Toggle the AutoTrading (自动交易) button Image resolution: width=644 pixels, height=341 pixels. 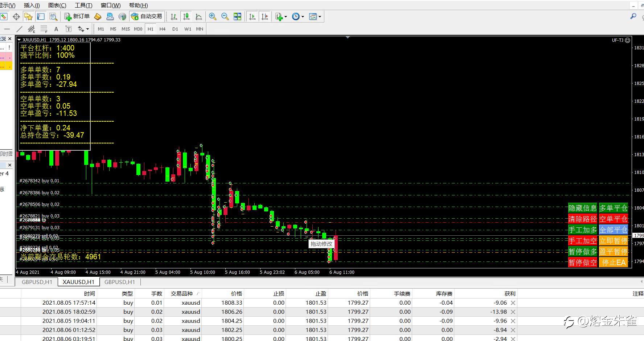click(x=147, y=17)
